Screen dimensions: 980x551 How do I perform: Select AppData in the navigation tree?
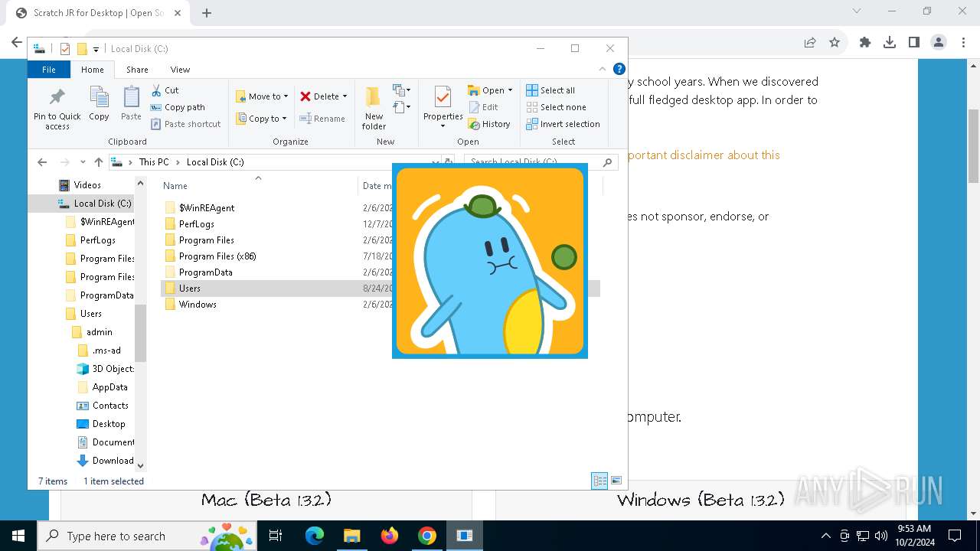[109, 387]
